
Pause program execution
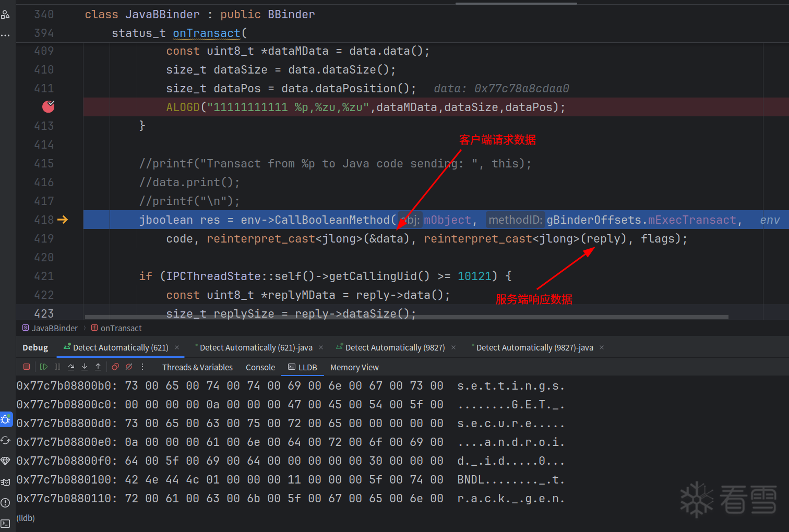57,367
